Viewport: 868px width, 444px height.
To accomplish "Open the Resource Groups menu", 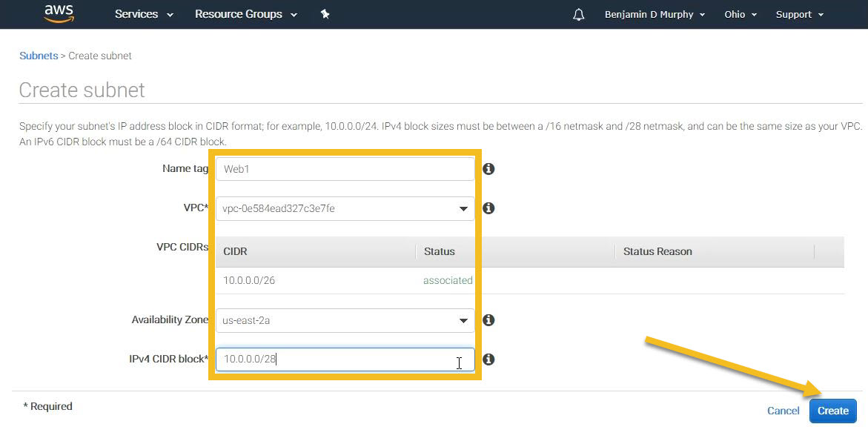I will tap(246, 14).
